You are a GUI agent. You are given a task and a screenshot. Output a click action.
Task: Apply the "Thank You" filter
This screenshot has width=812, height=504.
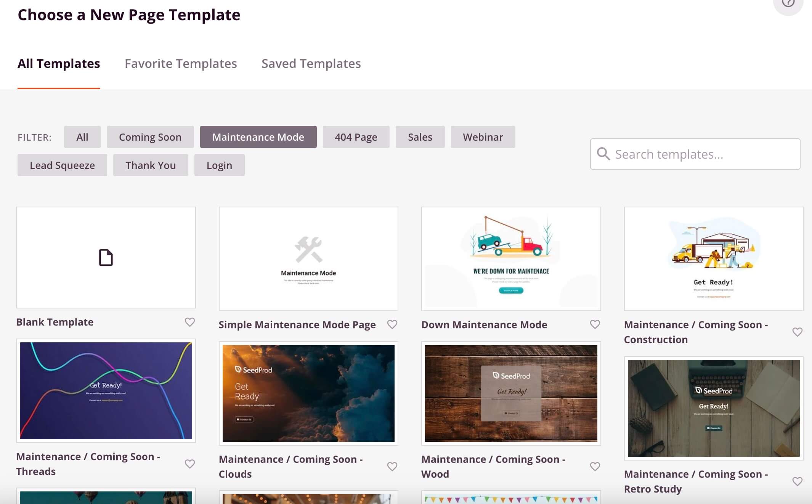(150, 165)
